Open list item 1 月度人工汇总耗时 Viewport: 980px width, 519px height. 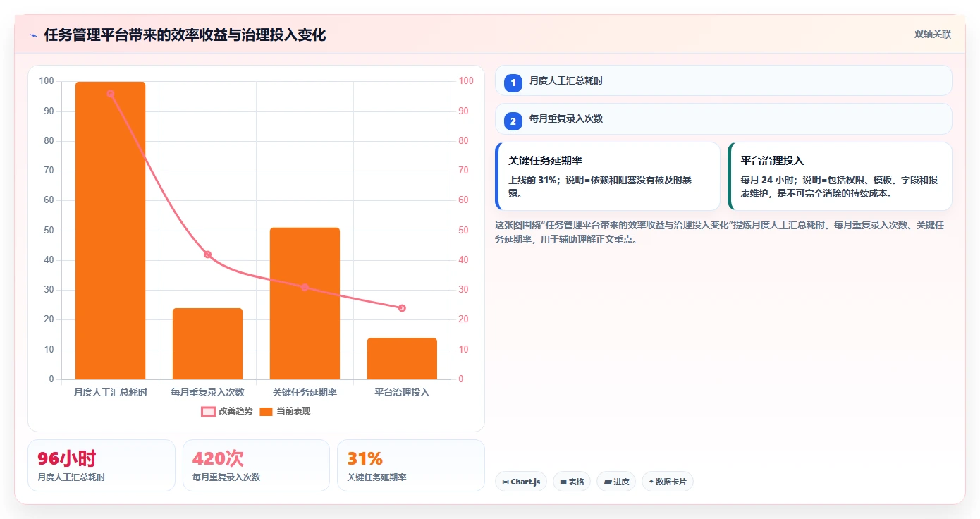coord(723,81)
